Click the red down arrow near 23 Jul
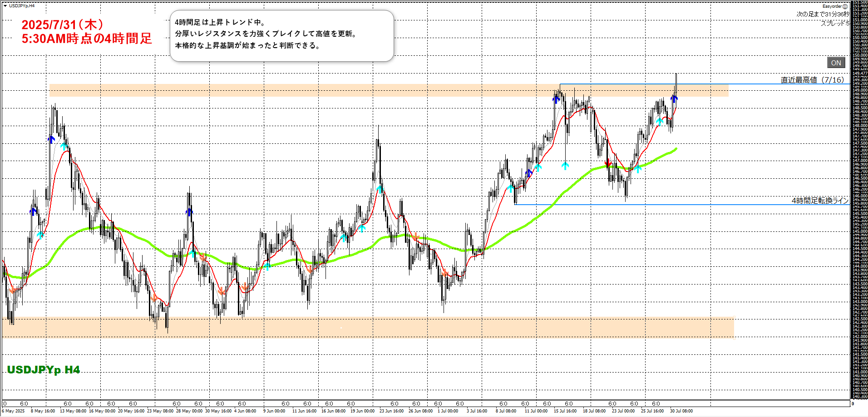The image size is (868, 417). click(608, 163)
